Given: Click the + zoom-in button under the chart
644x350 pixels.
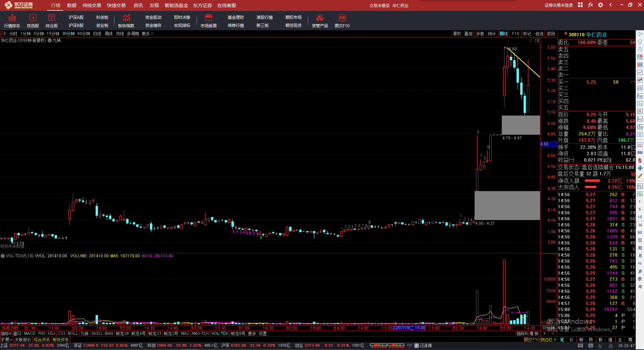Looking at the screenshot, I should pyautogui.click(x=545, y=334).
